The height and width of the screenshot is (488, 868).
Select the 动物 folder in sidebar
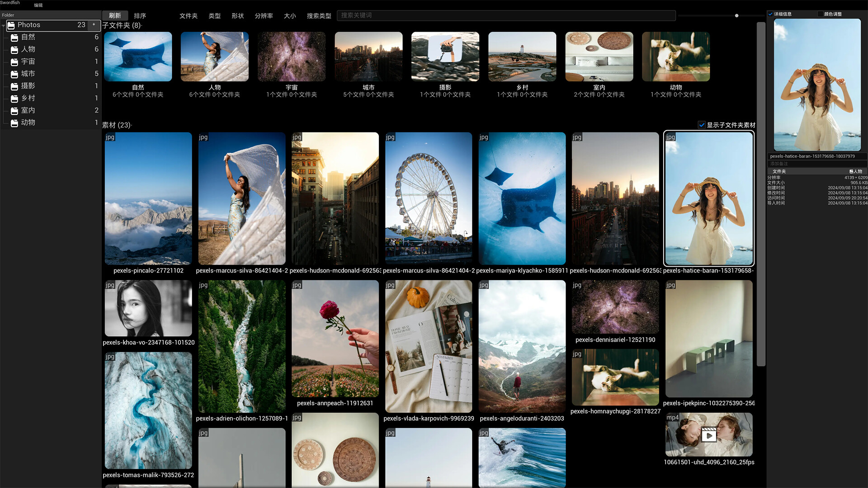click(x=28, y=122)
